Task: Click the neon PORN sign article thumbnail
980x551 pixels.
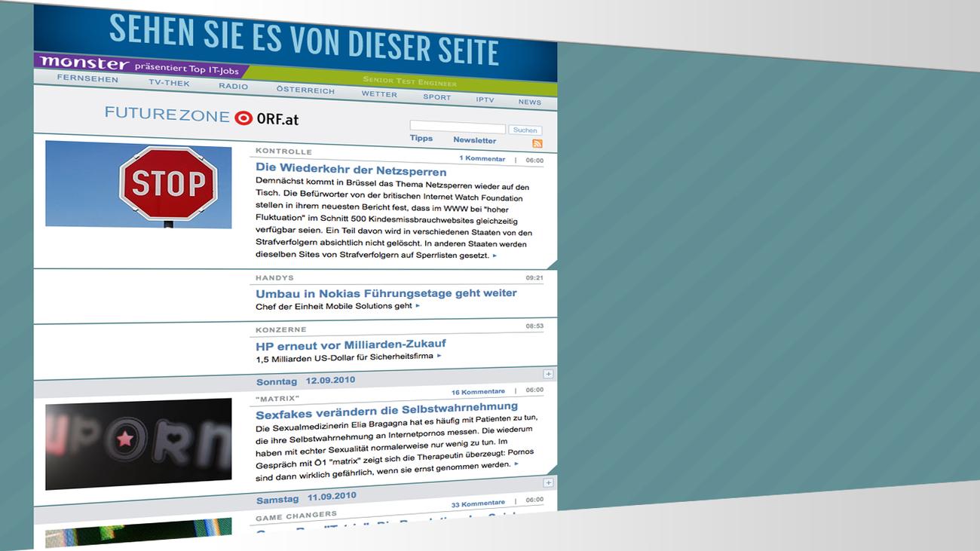Action: (x=139, y=443)
